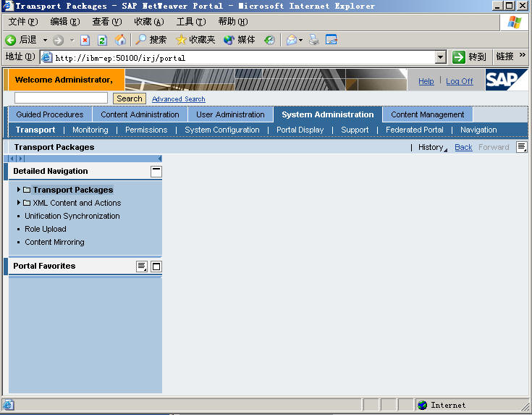Viewport: 532px width, 415px height.
Task: Stop page loading with red X icon
Action: (x=85, y=40)
